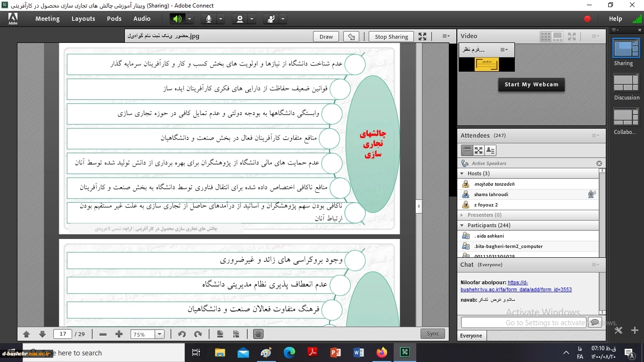This screenshot has height=362, width=644.
Task: Open Share pod options menu
Action: tap(446, 36)
